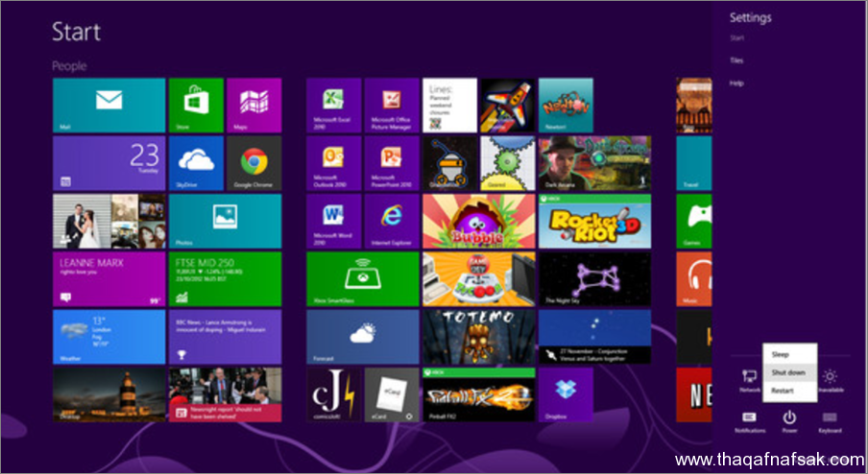The height and width of the screenshot is (474, 868).
Task: Open Internet Explorer tile
Action: pos(392,222)
